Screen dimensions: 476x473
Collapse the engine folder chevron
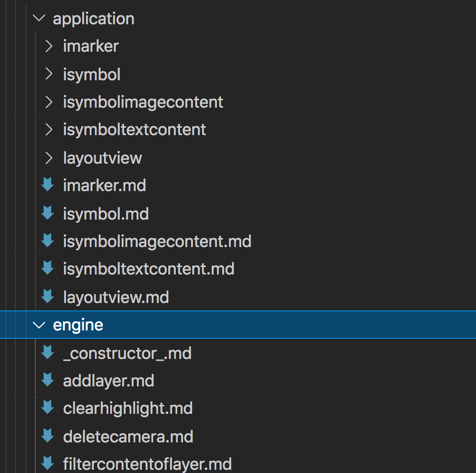click(39, 325)
